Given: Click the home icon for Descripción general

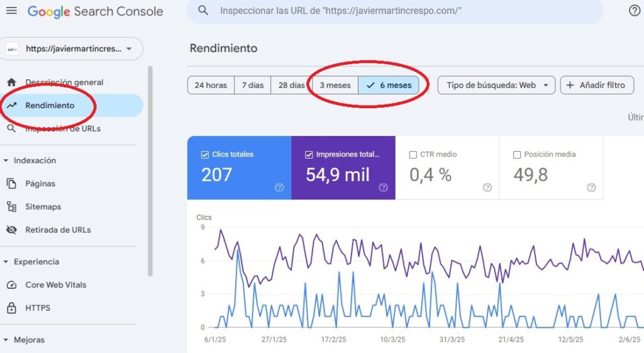Looking at the screenshot, I should tap(11, 82).
